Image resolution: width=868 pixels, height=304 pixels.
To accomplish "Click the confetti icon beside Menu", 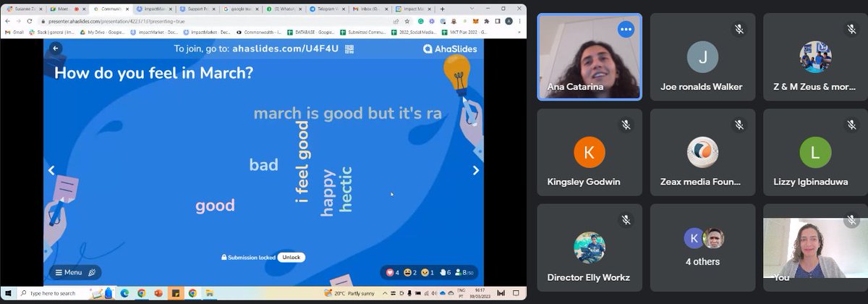I will [x=91, y=273].
